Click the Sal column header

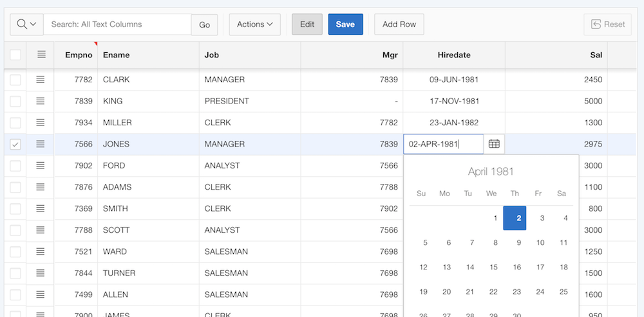click(596, 55)
